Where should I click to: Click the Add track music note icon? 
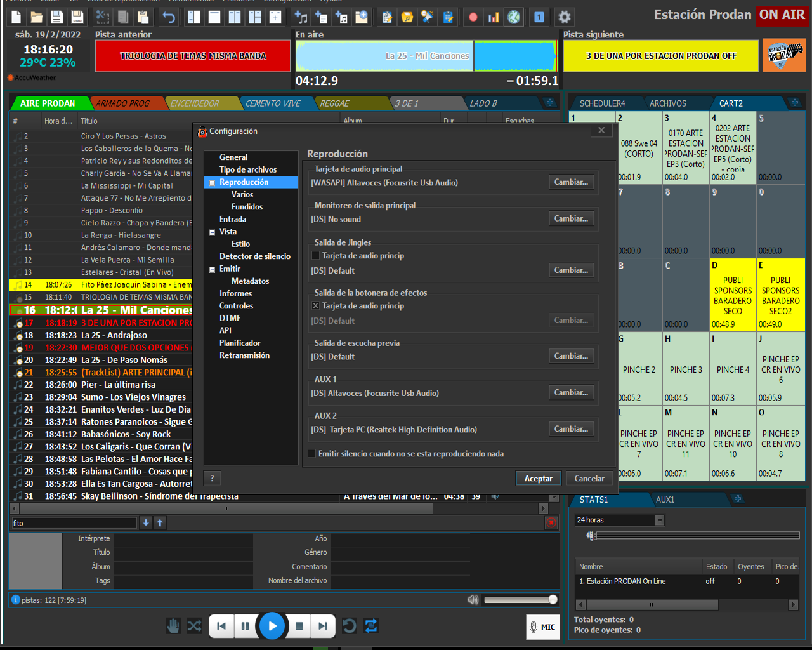pos(301,17)
